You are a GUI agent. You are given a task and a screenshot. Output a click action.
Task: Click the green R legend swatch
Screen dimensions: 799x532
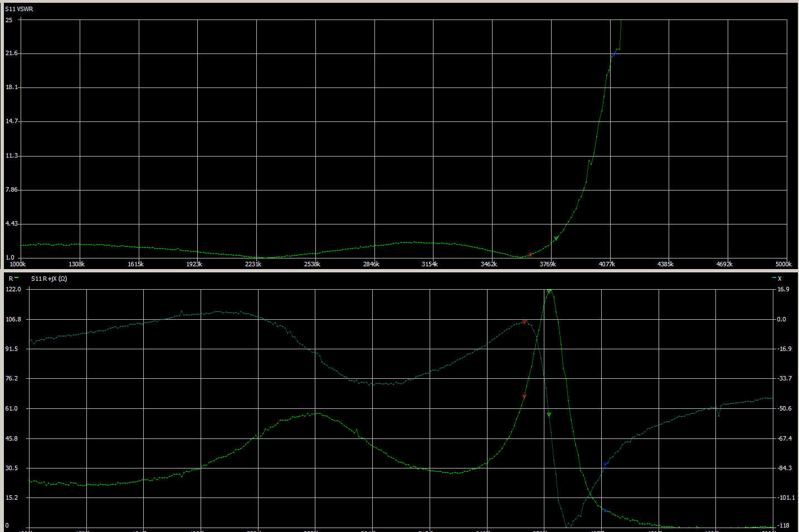point(17,278)
